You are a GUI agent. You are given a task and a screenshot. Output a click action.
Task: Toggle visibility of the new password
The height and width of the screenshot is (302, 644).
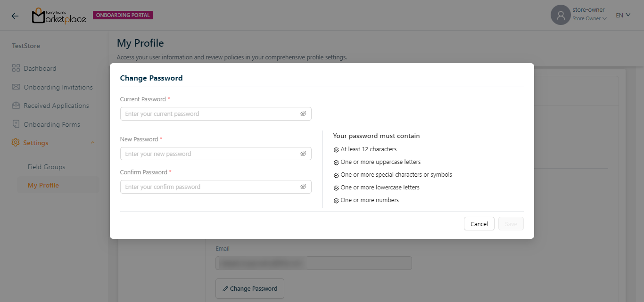pos(303,154)
